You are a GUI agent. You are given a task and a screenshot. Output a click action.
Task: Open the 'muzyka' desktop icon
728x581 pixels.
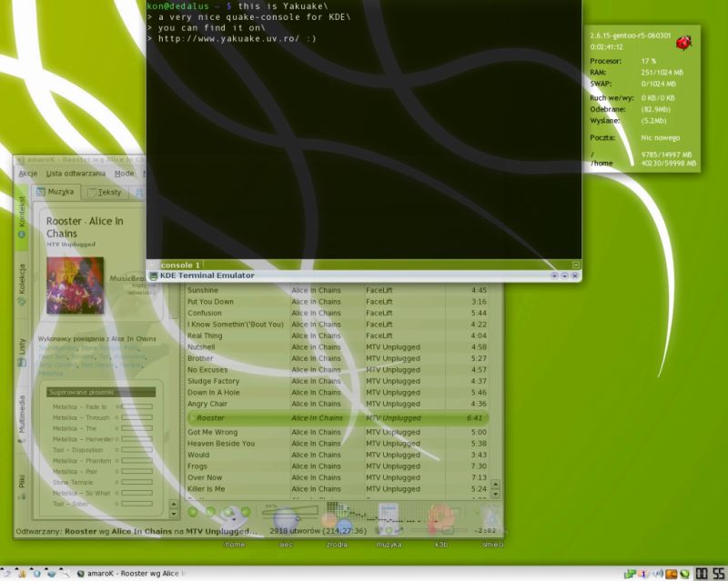pyautogui.click(x=389, y=526)
